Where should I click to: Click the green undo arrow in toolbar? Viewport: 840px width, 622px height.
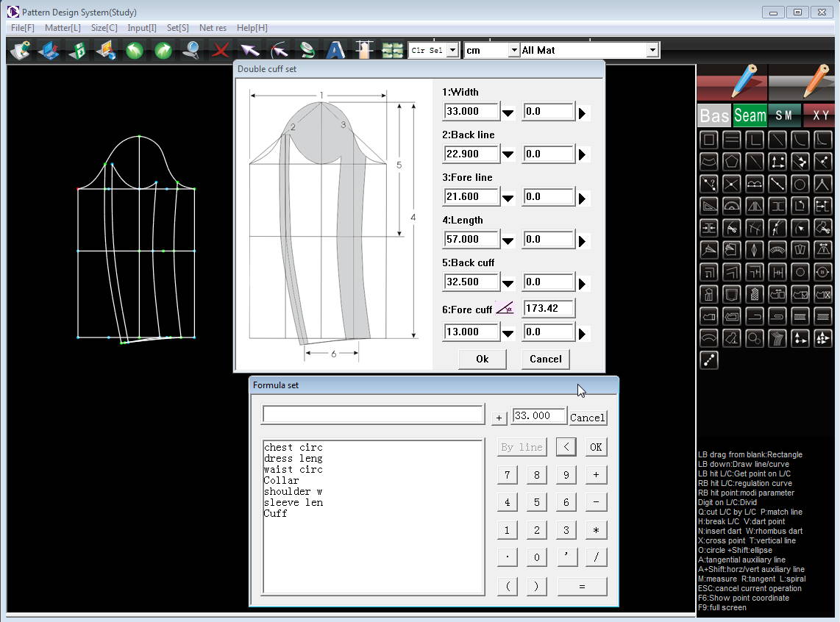pyautogui.click(x=134, y=50)
